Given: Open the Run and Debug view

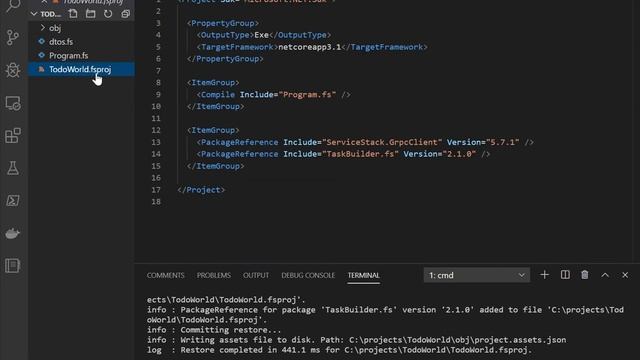Looking at the screenshot, I should tap(13, 70).
